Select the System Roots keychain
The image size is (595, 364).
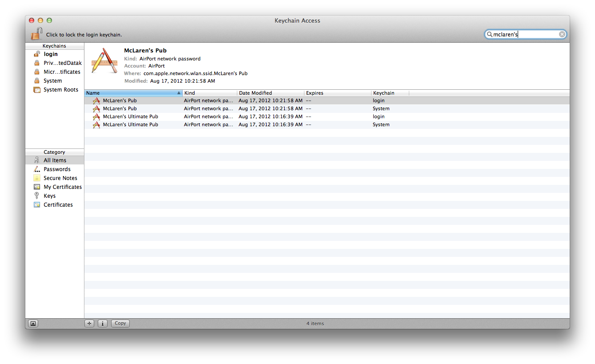[x=61, y=90]
